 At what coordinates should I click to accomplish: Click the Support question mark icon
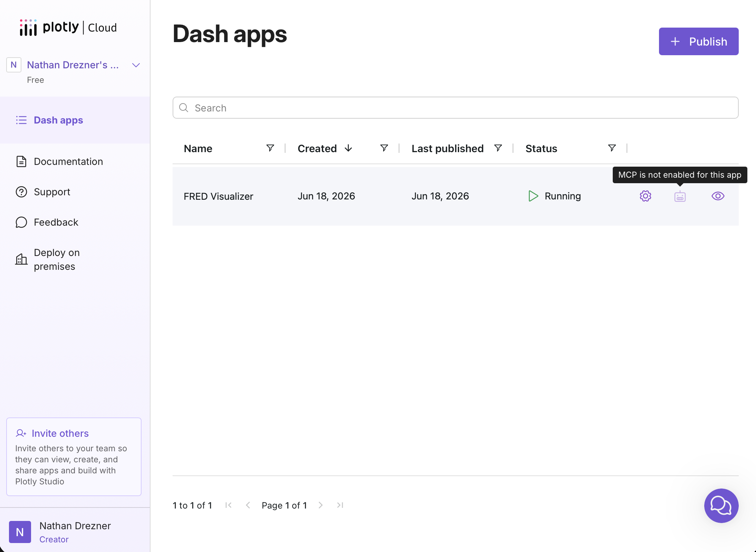coord(21,192)
